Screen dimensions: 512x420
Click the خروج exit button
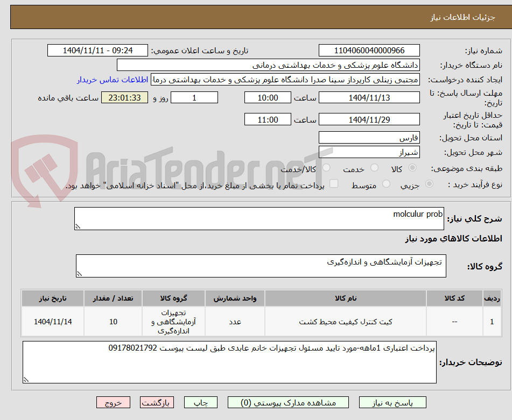(x=113, y=402)
